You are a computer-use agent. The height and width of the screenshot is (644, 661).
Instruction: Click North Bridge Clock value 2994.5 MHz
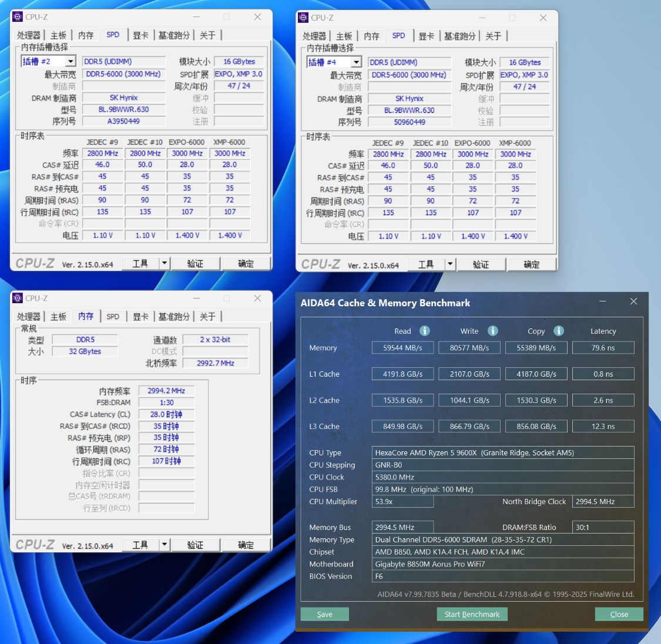[x=603, y=502]
